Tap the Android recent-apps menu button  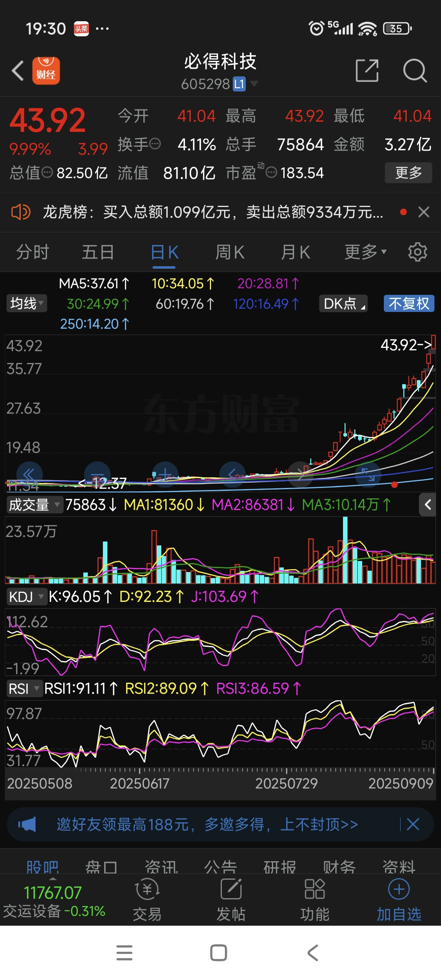(125, 953)
